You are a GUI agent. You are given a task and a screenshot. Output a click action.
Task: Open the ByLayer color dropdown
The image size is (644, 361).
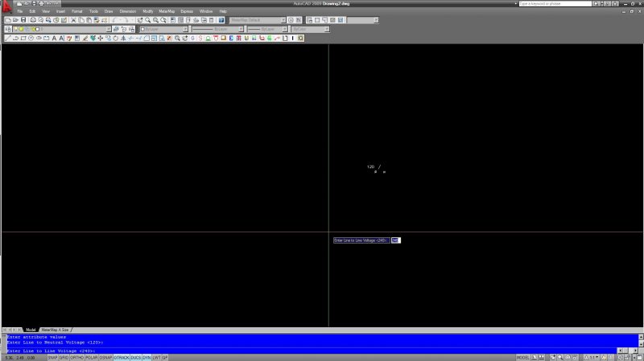pyautogui.click(x=185, y=29)
